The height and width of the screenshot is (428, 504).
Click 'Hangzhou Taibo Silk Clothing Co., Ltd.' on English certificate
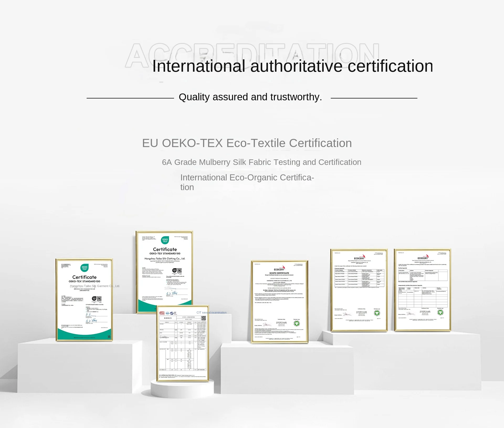coord(165,259)
